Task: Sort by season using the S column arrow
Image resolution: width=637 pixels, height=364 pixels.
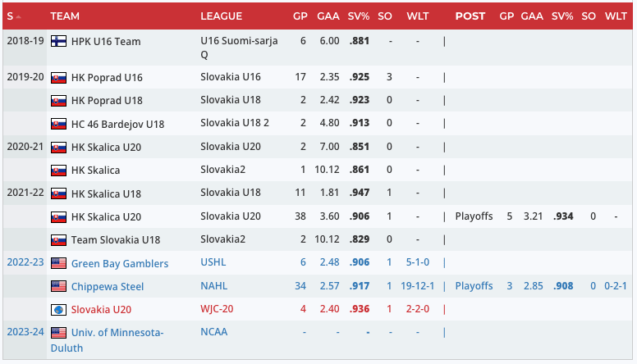Action: click(x=18, y=16)
